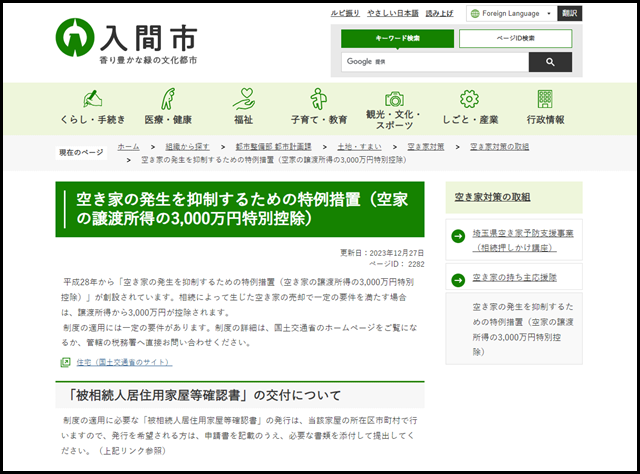
Task: Click ページID： 2282 text
Action: [x=396, y=264]
